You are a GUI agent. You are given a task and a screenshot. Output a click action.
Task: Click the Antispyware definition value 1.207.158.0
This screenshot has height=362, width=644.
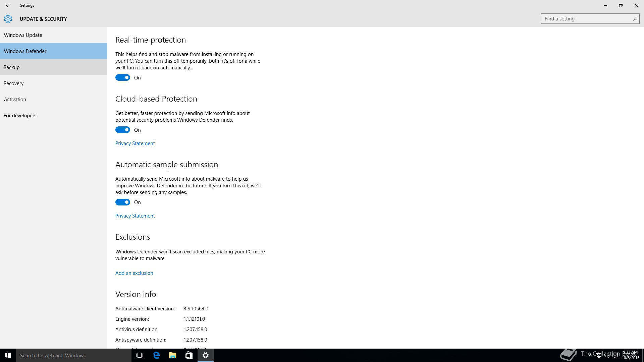(195, 340)
